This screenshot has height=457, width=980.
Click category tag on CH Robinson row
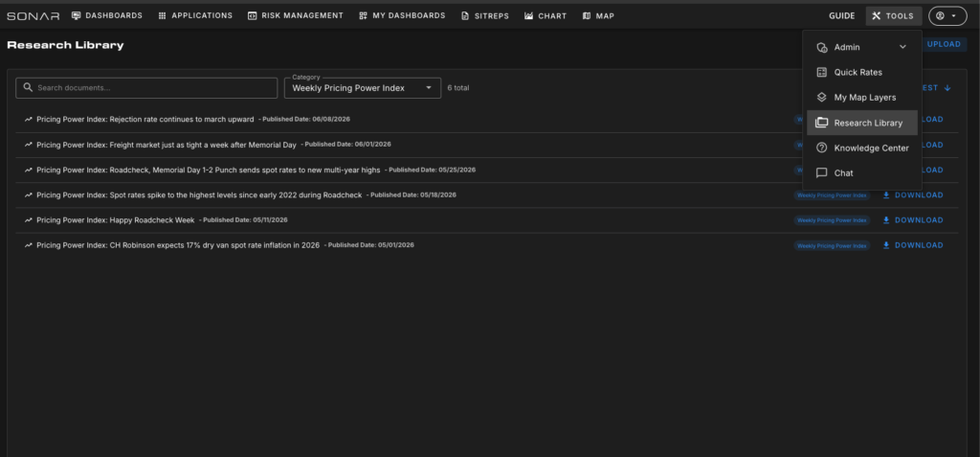[832, 245]
